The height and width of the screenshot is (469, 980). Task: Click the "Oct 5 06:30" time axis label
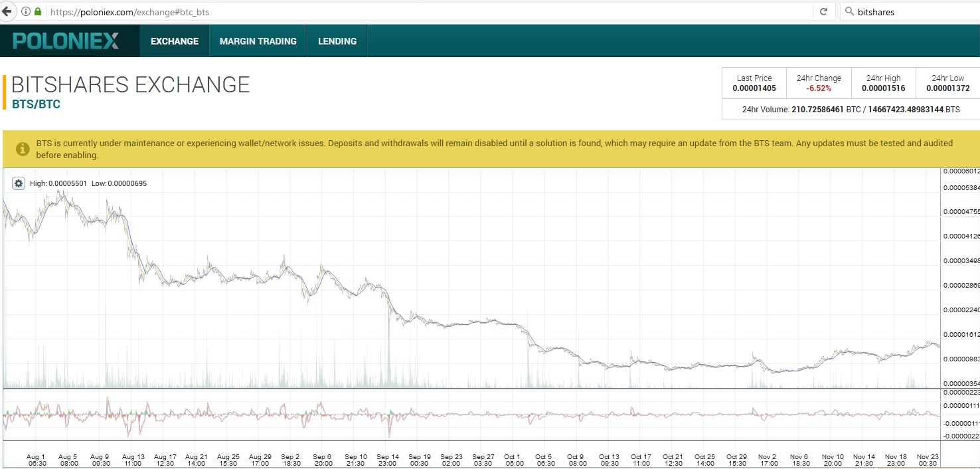[x=544, y=460]
